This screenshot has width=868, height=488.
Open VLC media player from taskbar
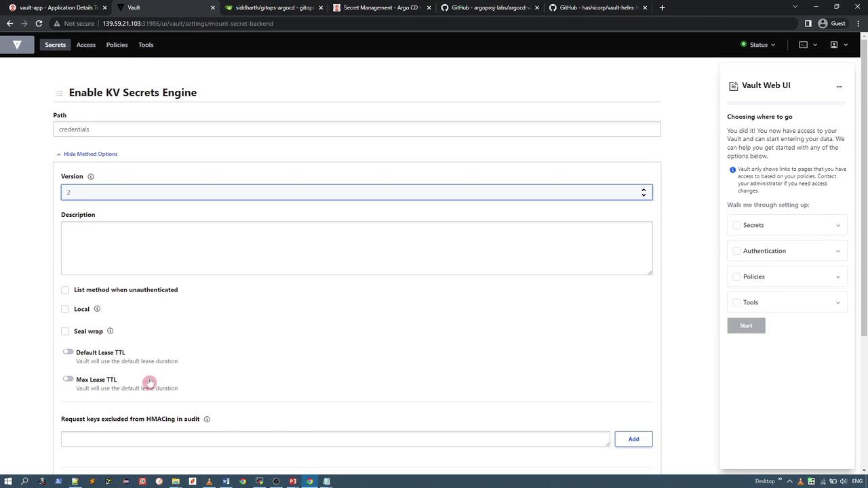(x=209, y=482)
